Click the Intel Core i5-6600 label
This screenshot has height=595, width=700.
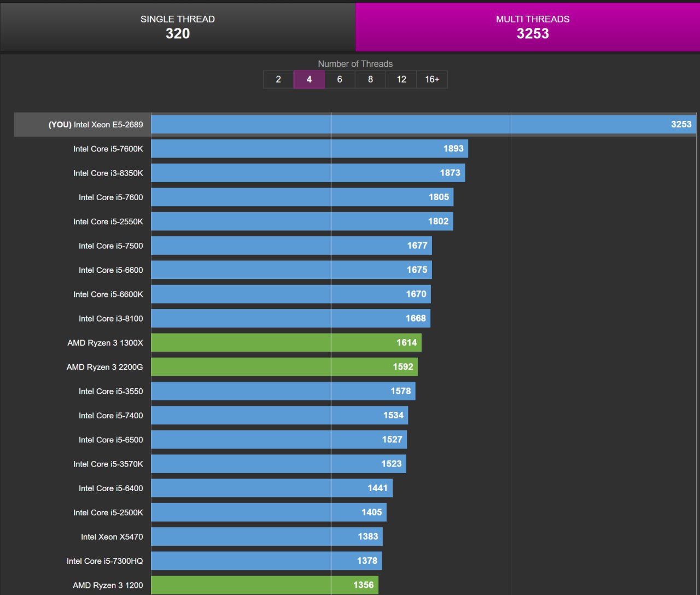[111, 270]
